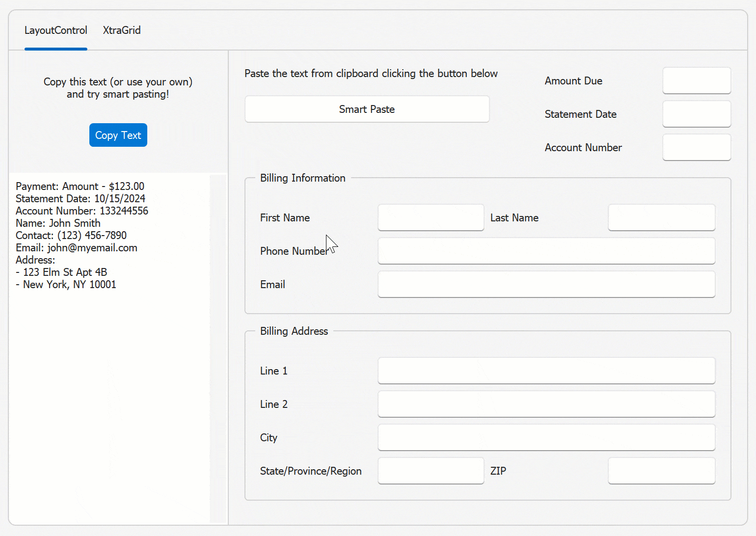Click the Billing Address group label
This screenshot has height=536, width=756.
pos(294,331)
